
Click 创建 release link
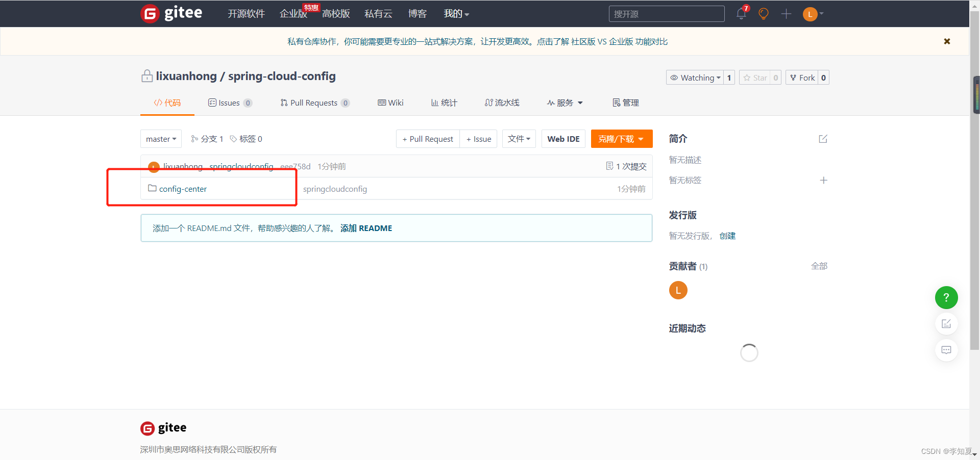tap(727, 236)
